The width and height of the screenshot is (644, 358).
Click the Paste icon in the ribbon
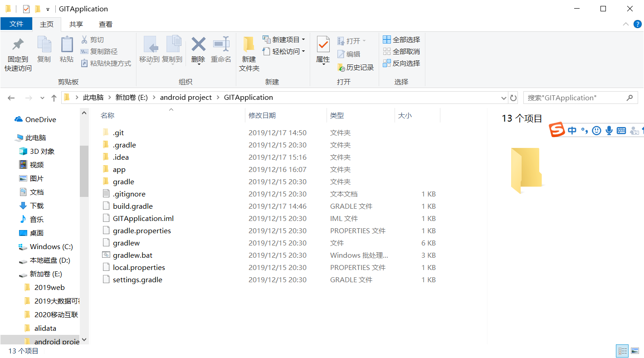67,44
